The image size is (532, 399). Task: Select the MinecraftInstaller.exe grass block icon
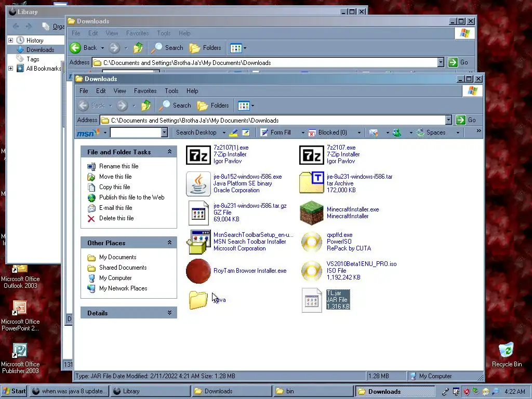(x=312, y=212)
